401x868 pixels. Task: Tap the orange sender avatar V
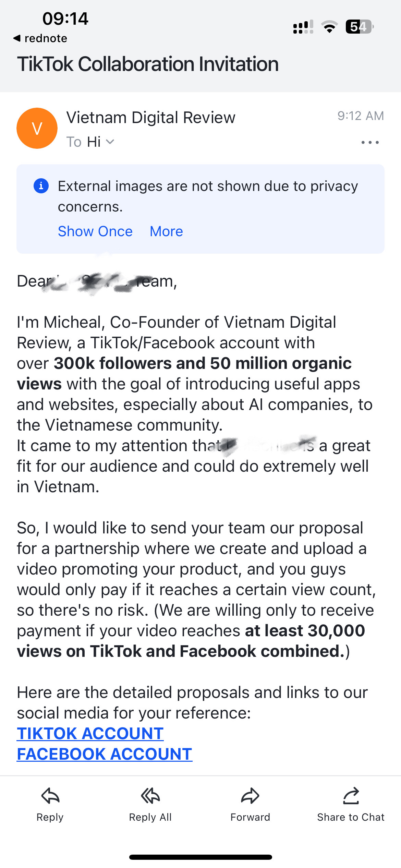click(37, 128)
